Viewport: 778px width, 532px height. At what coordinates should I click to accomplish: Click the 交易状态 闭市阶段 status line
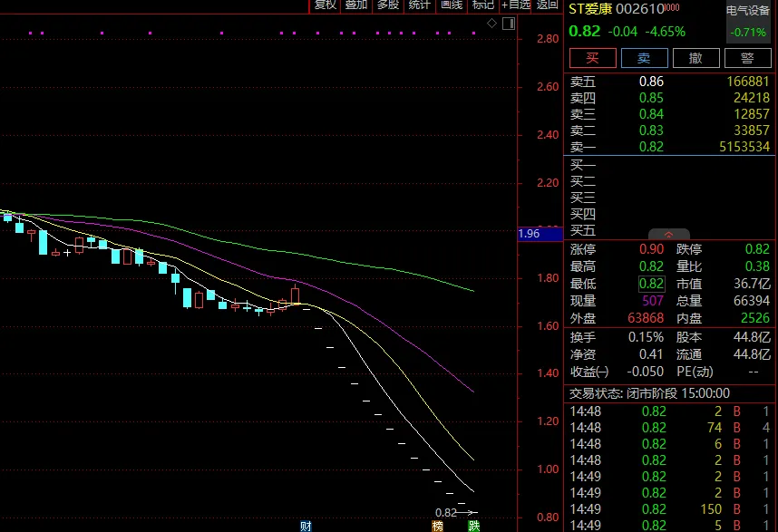(649, 393)
